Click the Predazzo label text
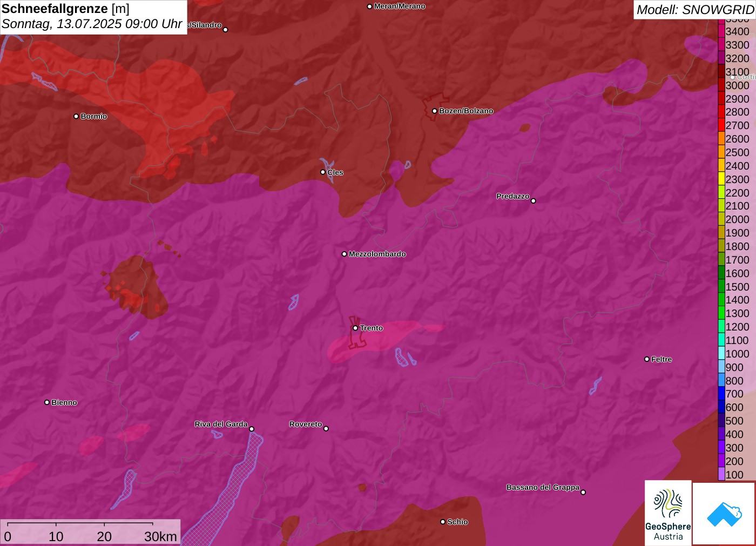Screen dimensions: 756x546 pyautogui.click(x=513, y=196)
